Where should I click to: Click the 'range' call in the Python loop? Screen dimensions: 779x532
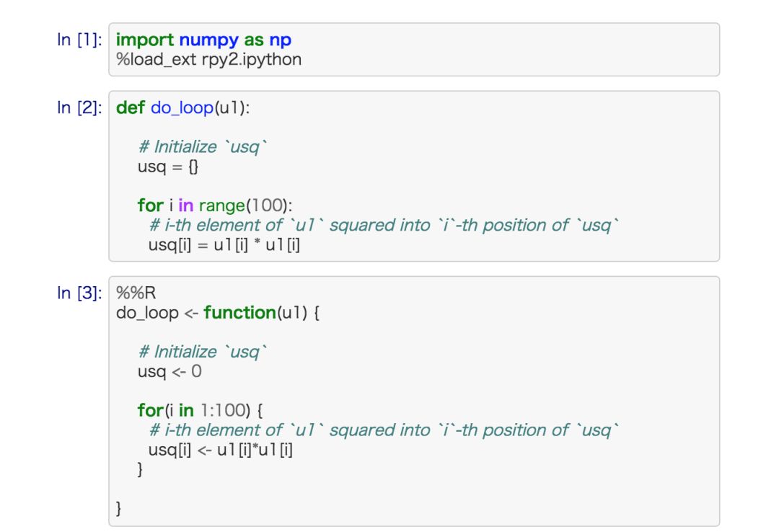(221, 205)
